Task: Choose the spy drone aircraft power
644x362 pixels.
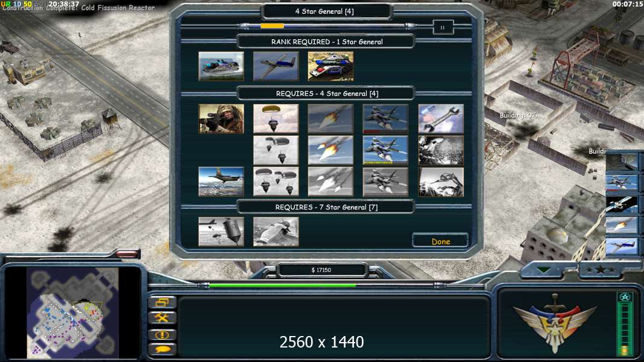Action: tap(276, 66)
